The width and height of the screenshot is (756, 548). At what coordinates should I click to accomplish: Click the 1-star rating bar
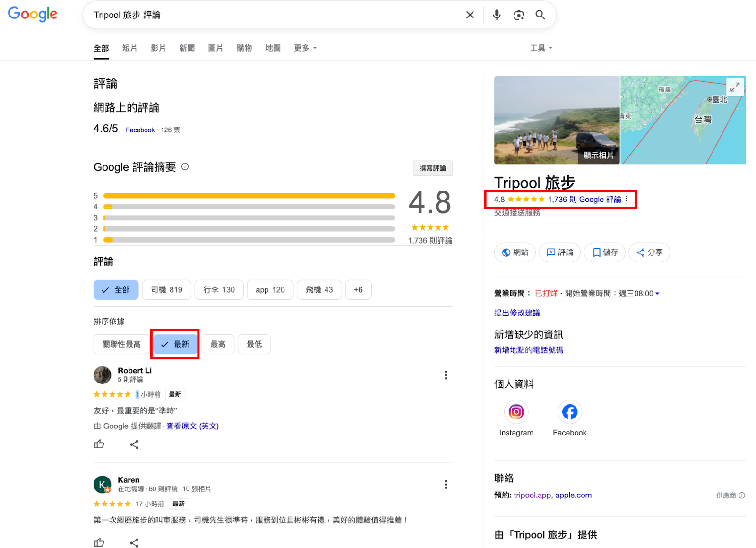pos(249,240)
